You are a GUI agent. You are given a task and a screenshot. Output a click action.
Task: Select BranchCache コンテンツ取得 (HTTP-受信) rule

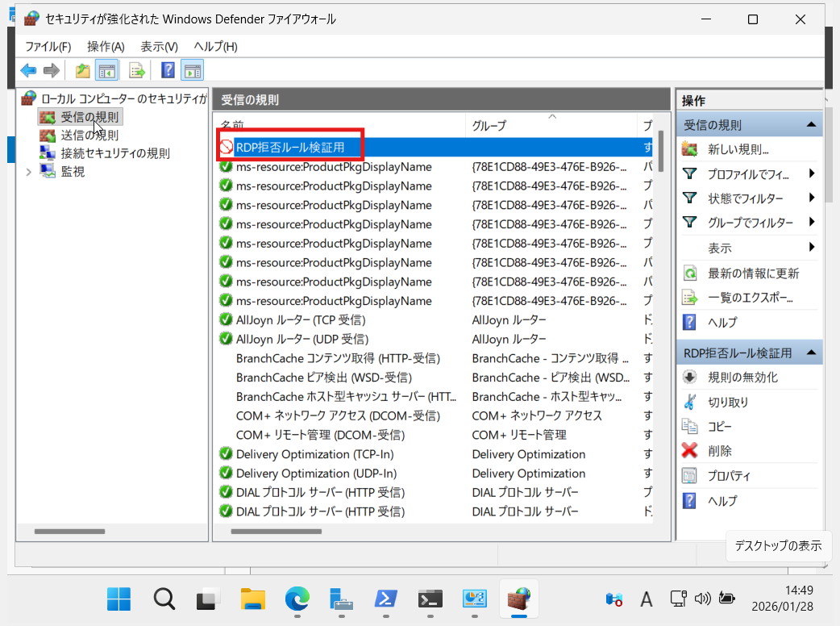coord(435,358)
